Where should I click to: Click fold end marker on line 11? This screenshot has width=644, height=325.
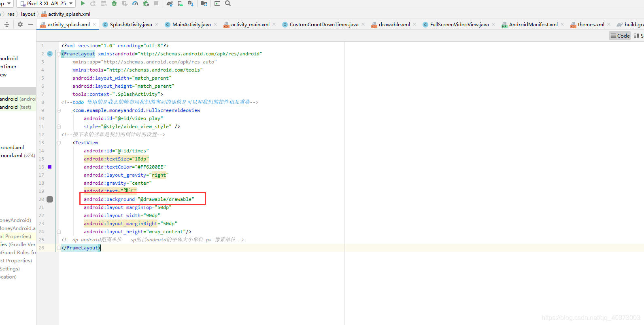[59, 127]
